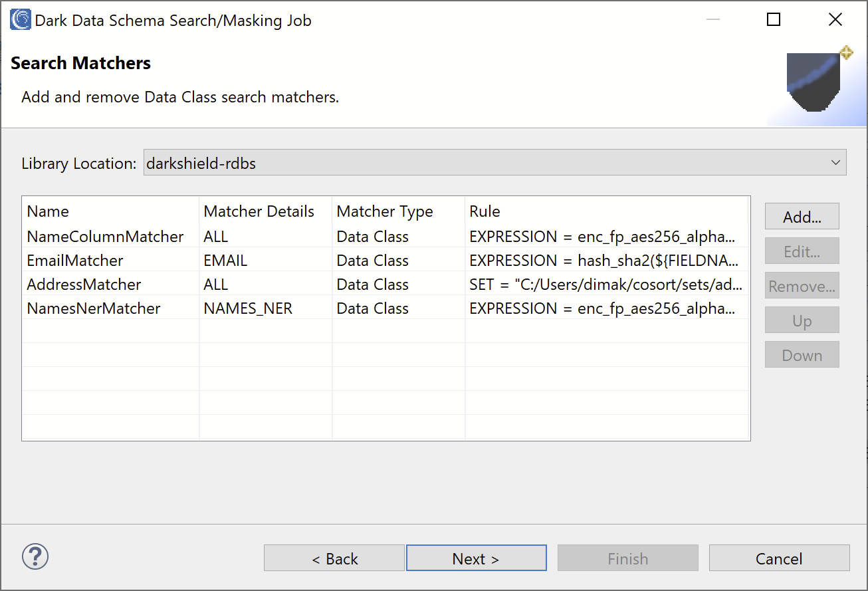
Task: Maximize the wizard dialog window
Action: pyautogui.click(x=774, y=20)
